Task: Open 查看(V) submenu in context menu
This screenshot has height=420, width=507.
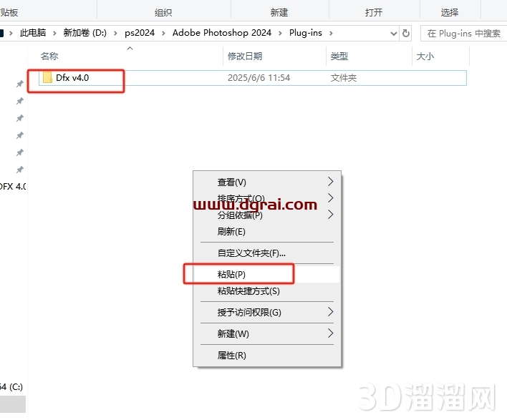Action: pos(267,182)
